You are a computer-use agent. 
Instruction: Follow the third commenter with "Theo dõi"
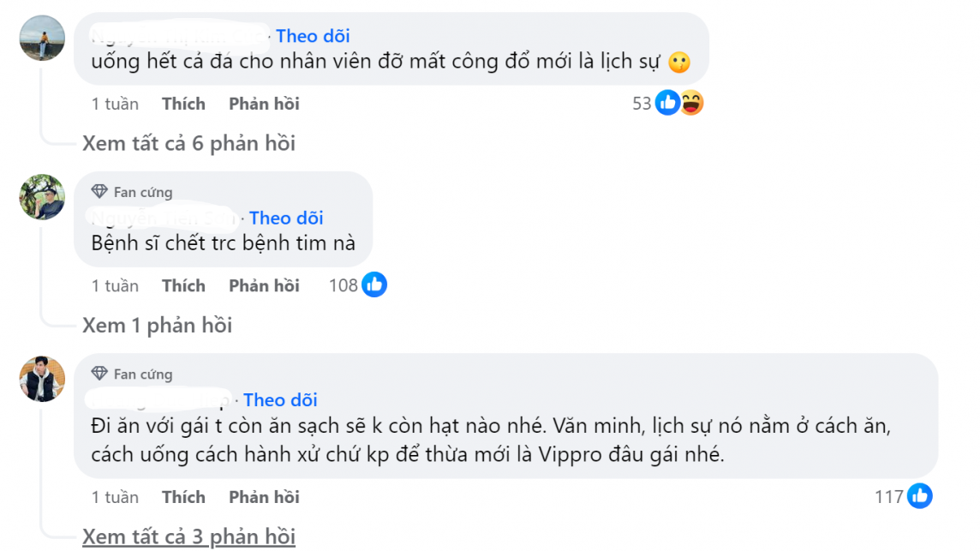[x=280, y=400]
